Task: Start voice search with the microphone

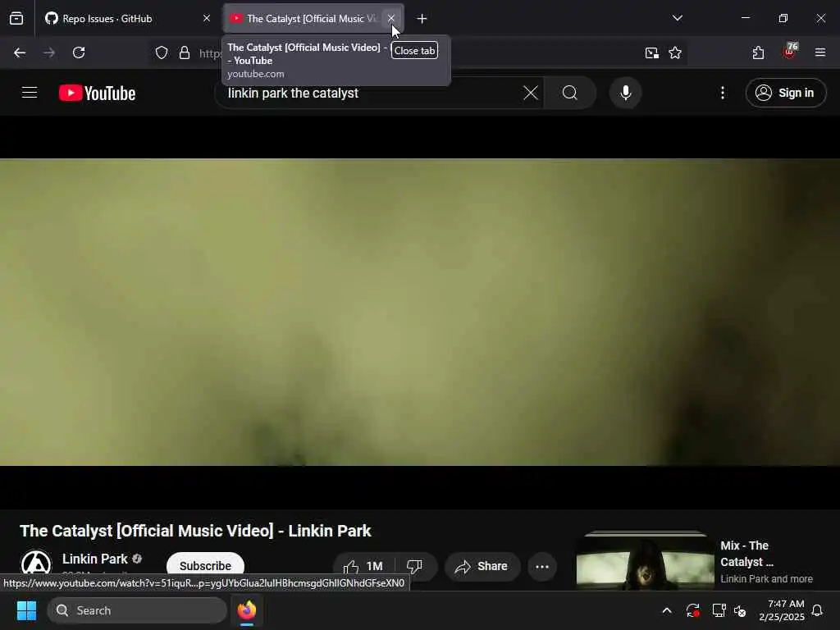Action: click(x=625, y=93)
